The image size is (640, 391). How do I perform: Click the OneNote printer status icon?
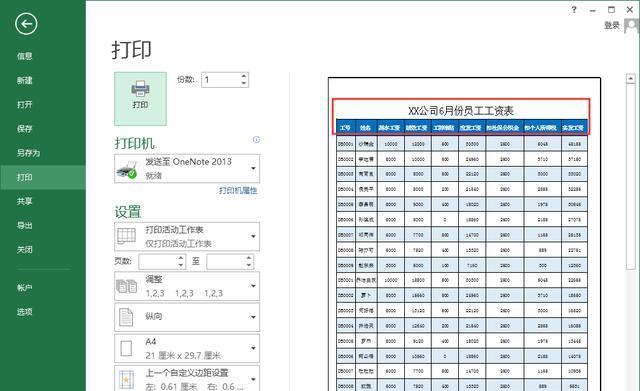[x=127, y=170]
